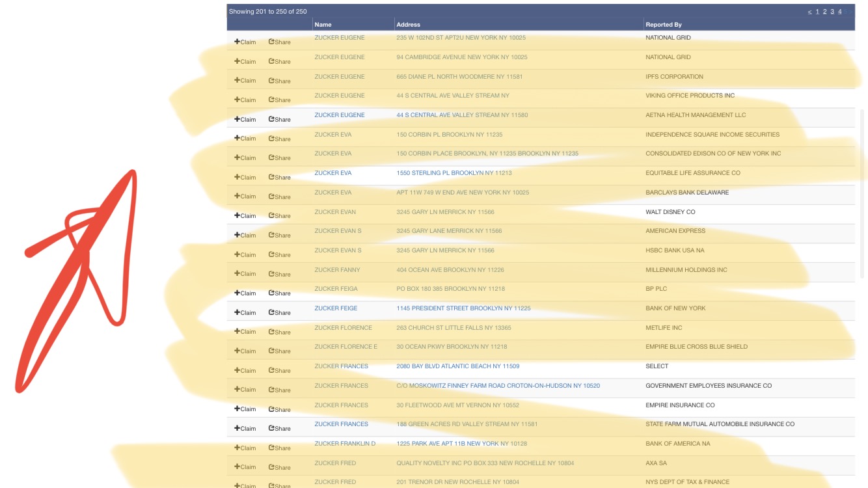Share the IPFS Corporation entry
868x488 pixels.
(280, 81)
